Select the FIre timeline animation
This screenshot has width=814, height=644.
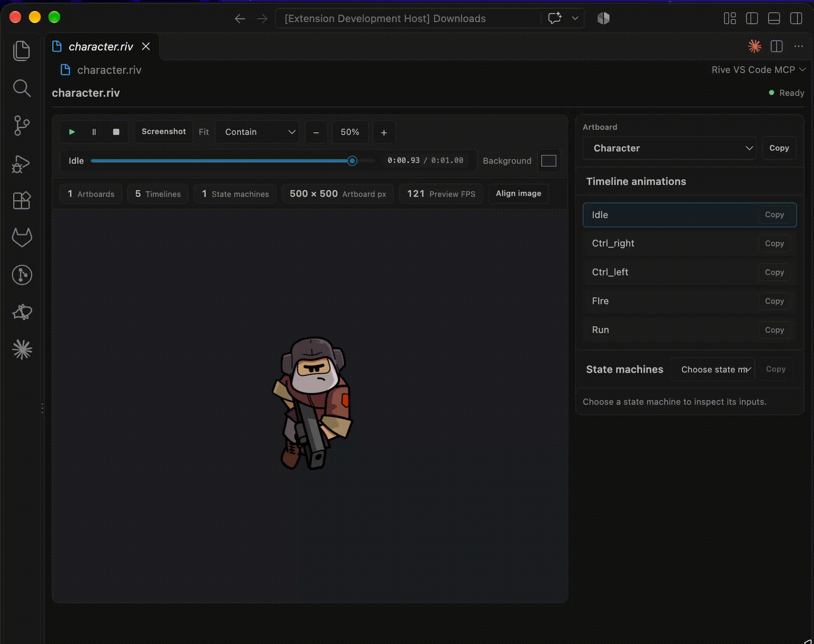tap(689, 301)
